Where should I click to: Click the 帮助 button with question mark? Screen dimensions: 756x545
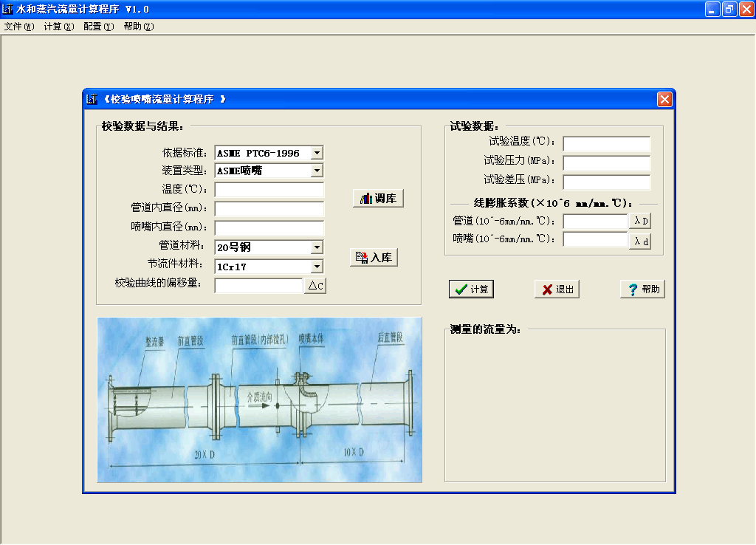[642, 289]
